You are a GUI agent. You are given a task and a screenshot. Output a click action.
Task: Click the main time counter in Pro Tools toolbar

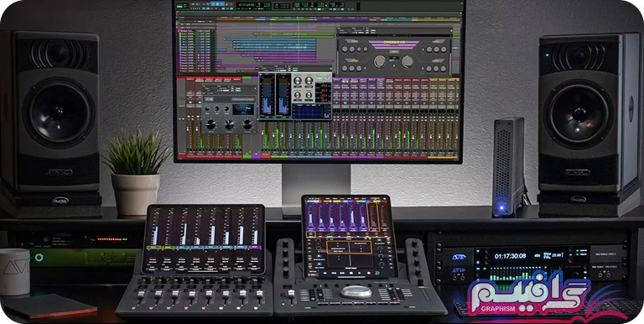[247, 4]
